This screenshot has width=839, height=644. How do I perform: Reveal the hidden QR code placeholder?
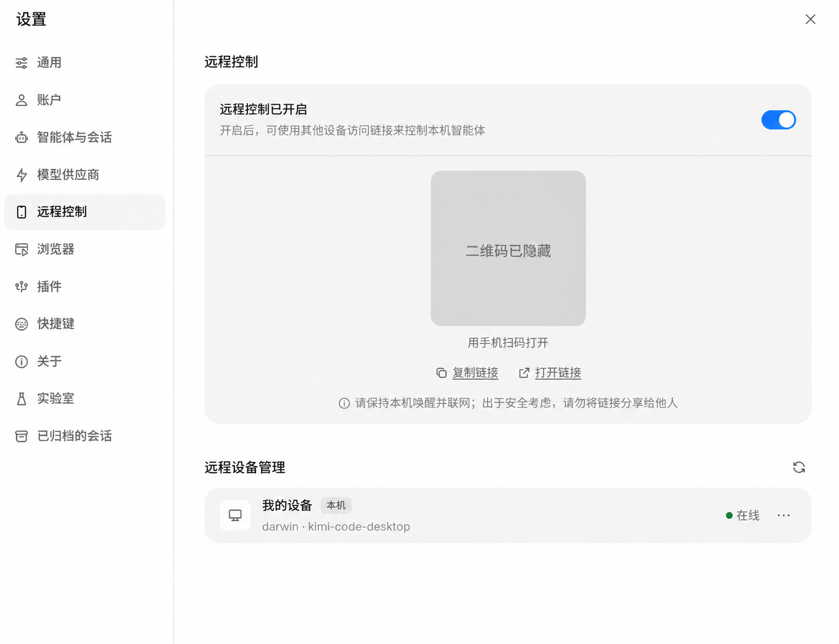(x=508, y=248)
